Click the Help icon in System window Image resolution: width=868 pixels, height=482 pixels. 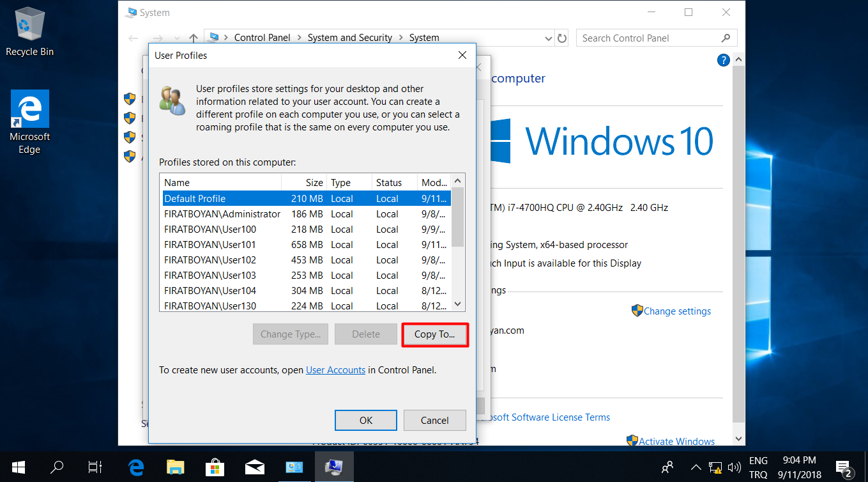[723, 60]
